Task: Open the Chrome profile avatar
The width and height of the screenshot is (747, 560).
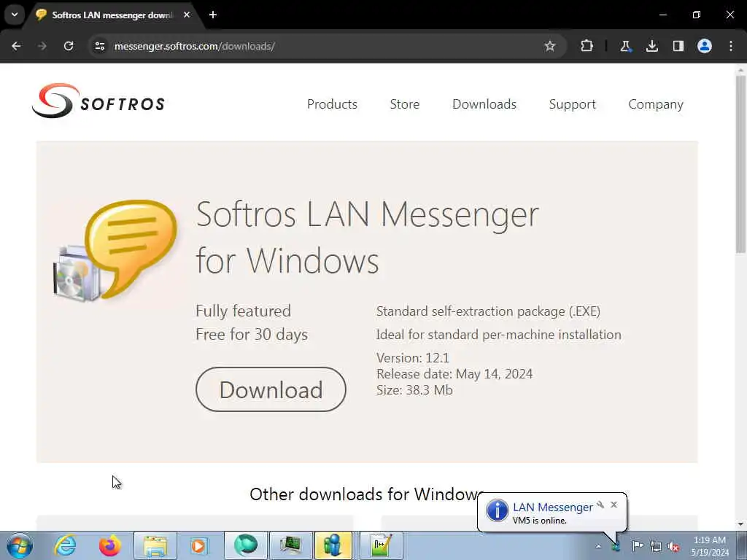Action: (705, 46)
